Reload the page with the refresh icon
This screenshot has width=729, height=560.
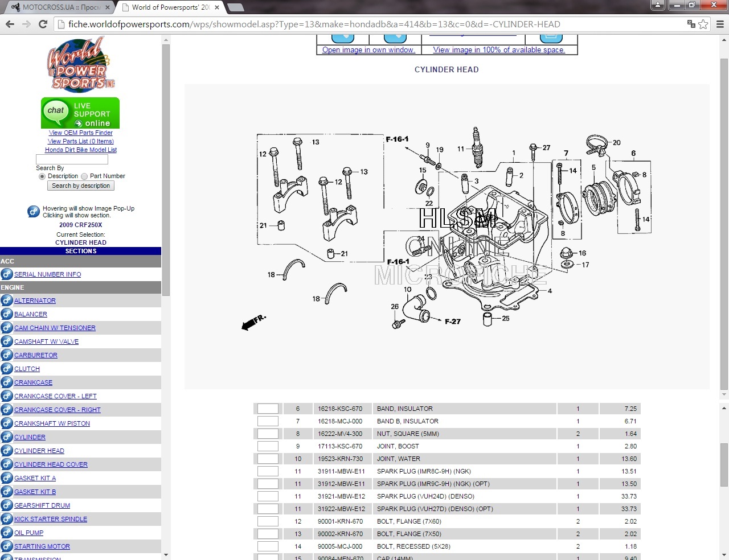(43, 24)
